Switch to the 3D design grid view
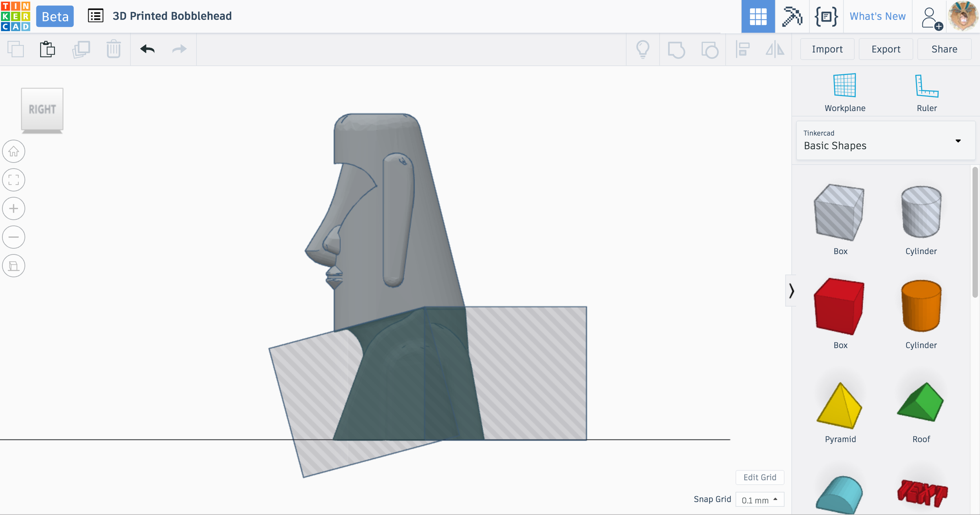Viewport: 980px width, 515px height. [x=758, y=16]
